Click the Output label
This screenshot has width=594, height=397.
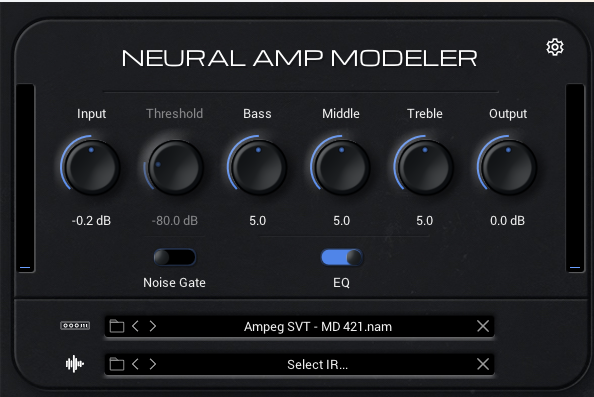coord(508,114)
